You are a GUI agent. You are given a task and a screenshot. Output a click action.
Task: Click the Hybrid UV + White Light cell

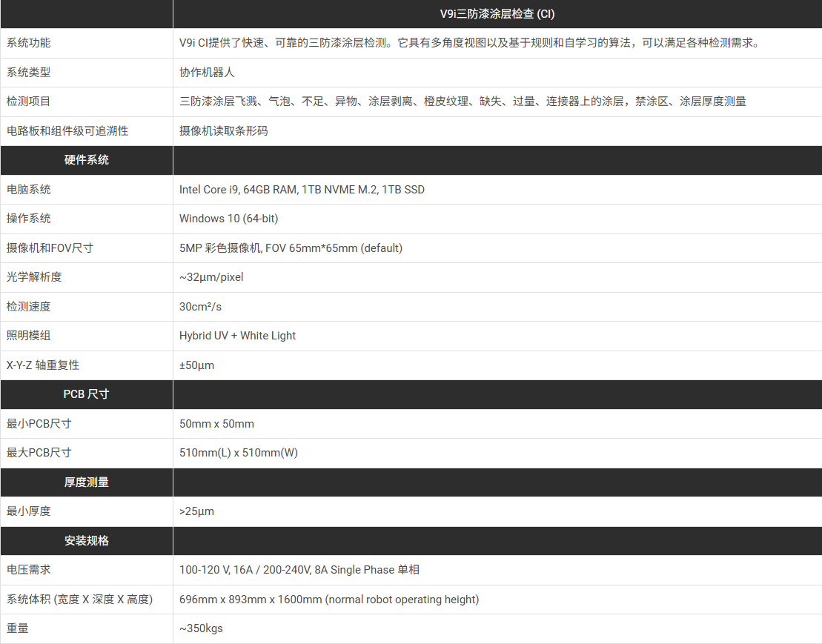pyautogui.click(x=237, y=336)
